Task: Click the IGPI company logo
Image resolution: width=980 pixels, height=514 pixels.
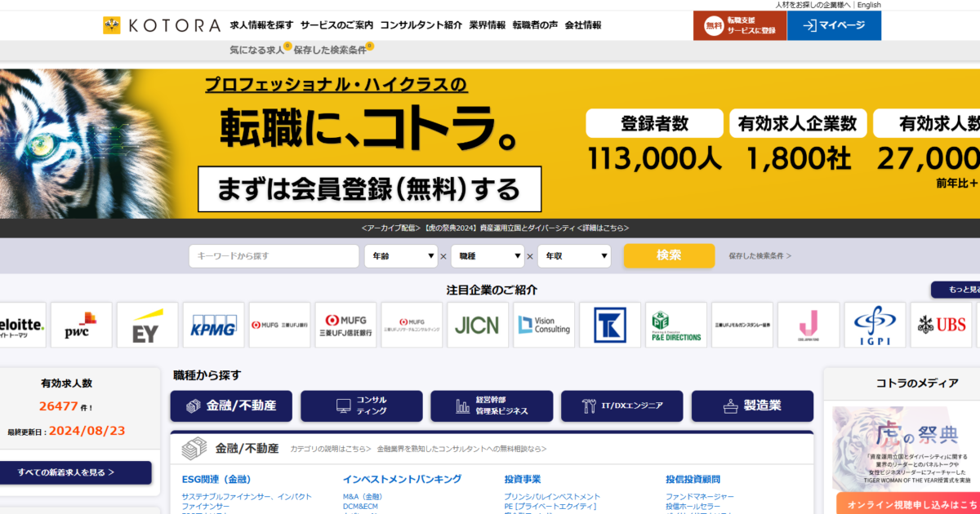Action: tap(875, 325)
